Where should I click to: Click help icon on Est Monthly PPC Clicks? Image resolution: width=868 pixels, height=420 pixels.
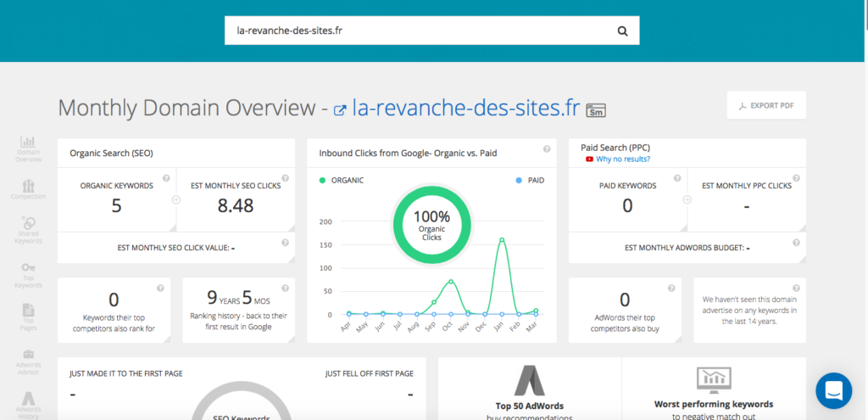click(x=796, y=178)
